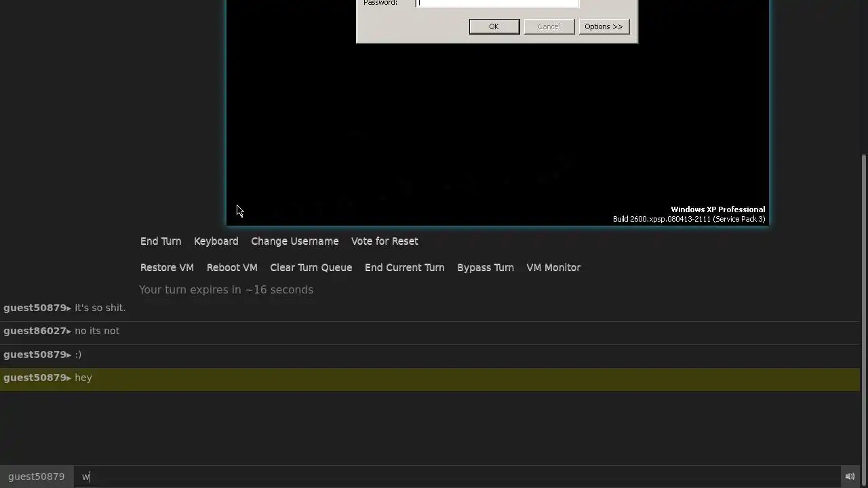Click End Turn
The image size is (868, 488).
[x=161, y=241]
